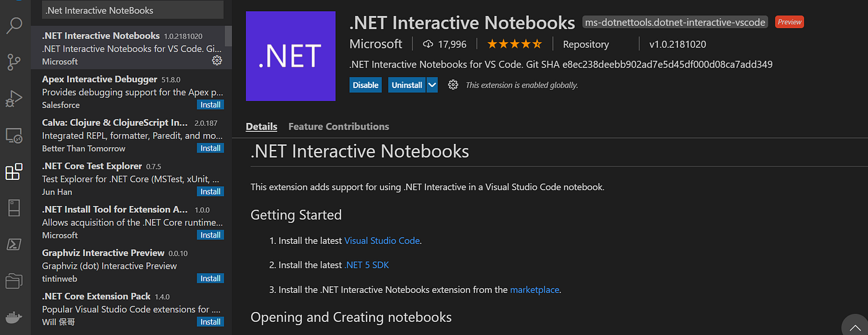The height and width of the screenshot is (335, 868).
Task: Open the Visual Studio Code link
Action: [x=382, y=241]
